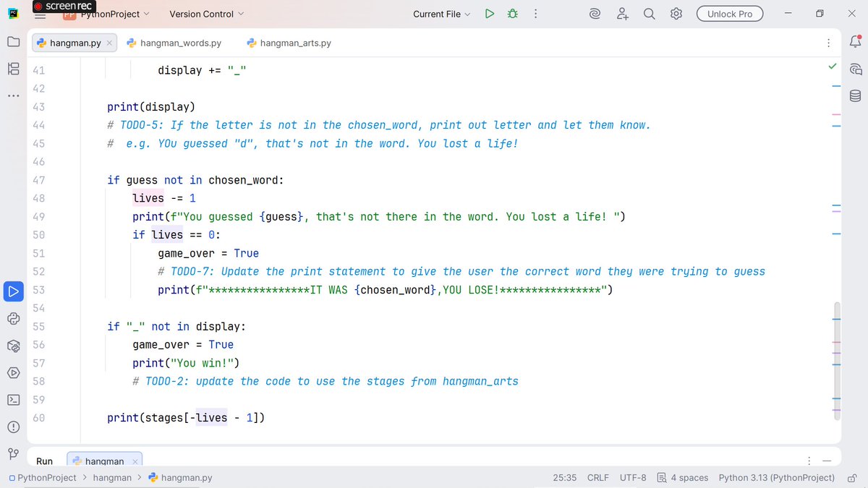Open the Version Control dropdown
Image resolution: width=868 pixels, height=488 pixels.
(x=206, y=14)
